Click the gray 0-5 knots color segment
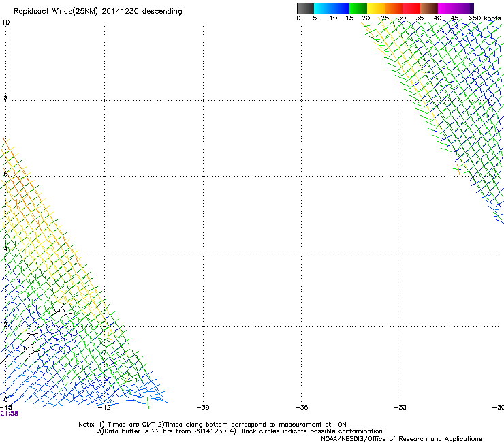Viewport: 504px width, 443px height. [305, 8]
